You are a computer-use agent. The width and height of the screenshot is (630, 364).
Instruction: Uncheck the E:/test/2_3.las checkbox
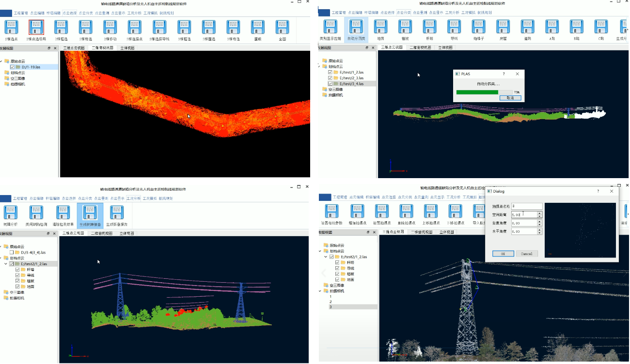click(x=331, y=78)
